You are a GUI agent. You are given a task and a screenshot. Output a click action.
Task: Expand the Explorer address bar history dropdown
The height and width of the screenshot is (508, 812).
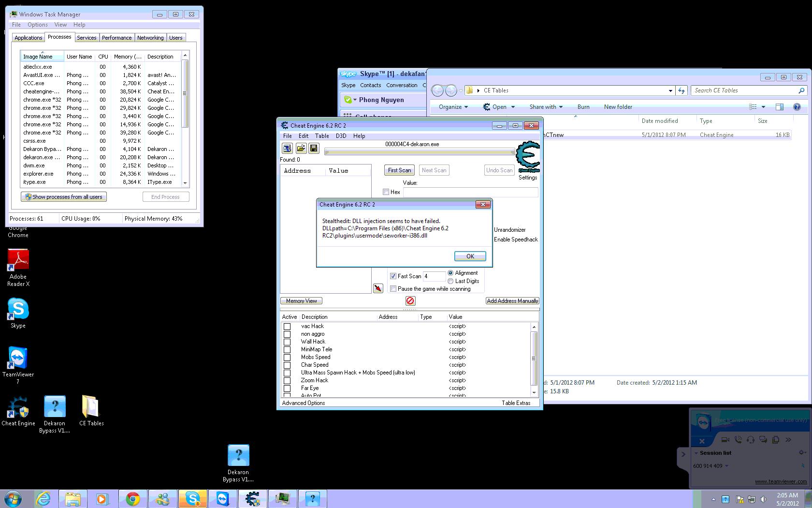pos(670,90)
